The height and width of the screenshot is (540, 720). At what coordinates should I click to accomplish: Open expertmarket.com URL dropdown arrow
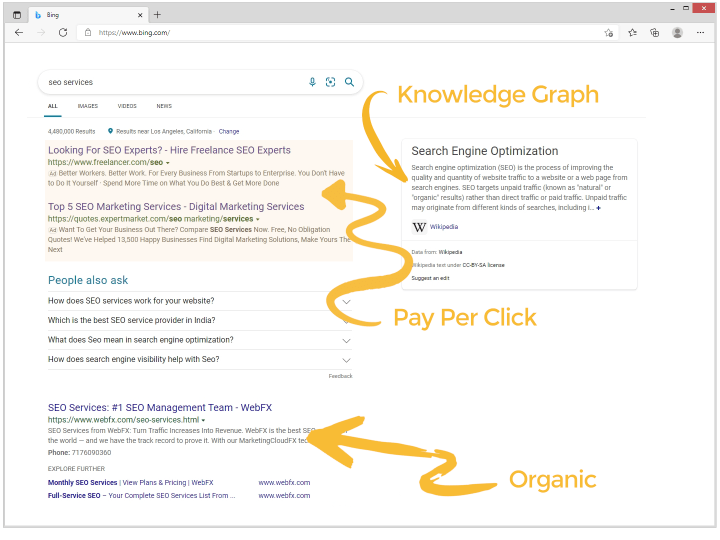[x=258, y=219]
